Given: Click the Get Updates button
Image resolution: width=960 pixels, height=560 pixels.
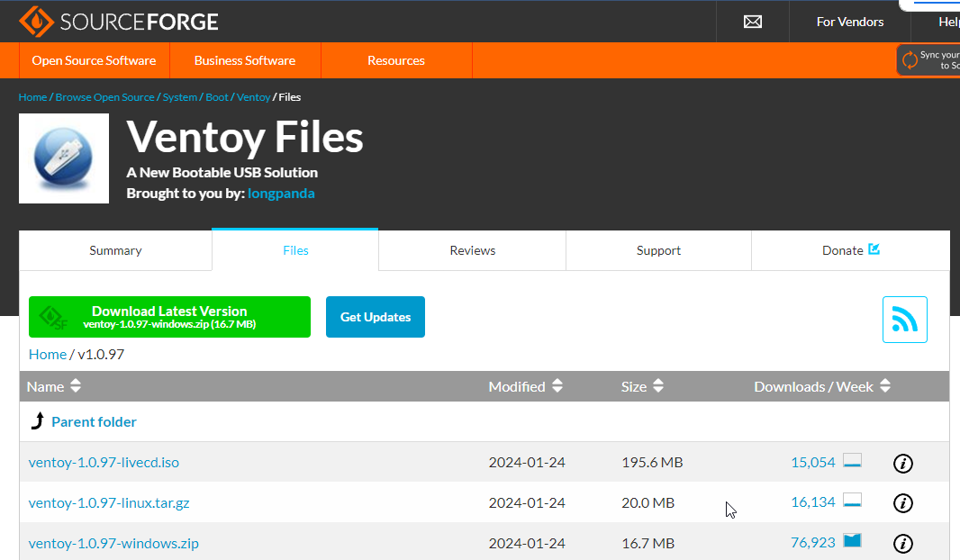Looking at the screenshot, I should tap(376, 317).
